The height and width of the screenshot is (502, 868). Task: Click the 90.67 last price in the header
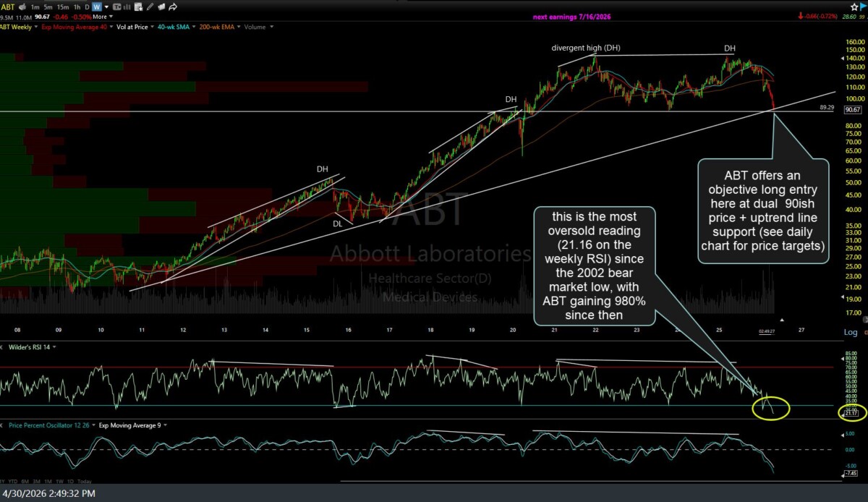coord(42,17)
